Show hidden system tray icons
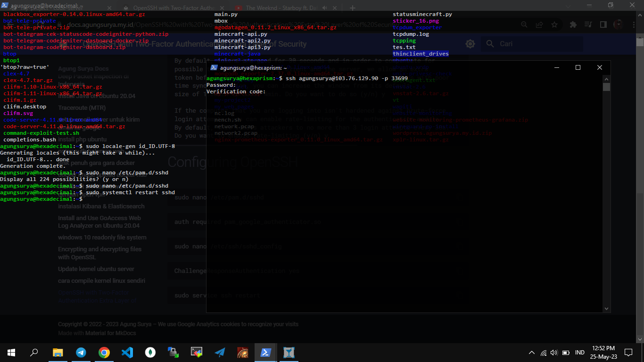This screenshot has width=644, height=362. pyautogui.click(x=532, y=353)
